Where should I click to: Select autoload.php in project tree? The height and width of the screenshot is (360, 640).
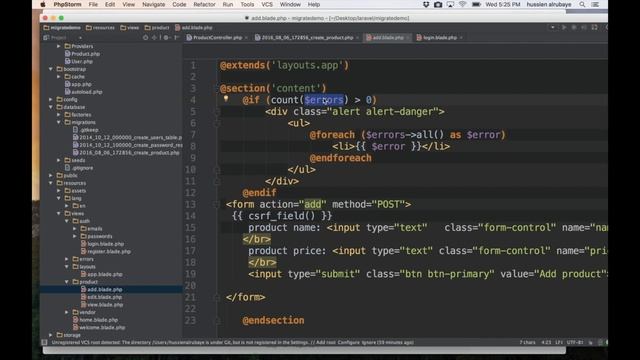tap(84, 92)
